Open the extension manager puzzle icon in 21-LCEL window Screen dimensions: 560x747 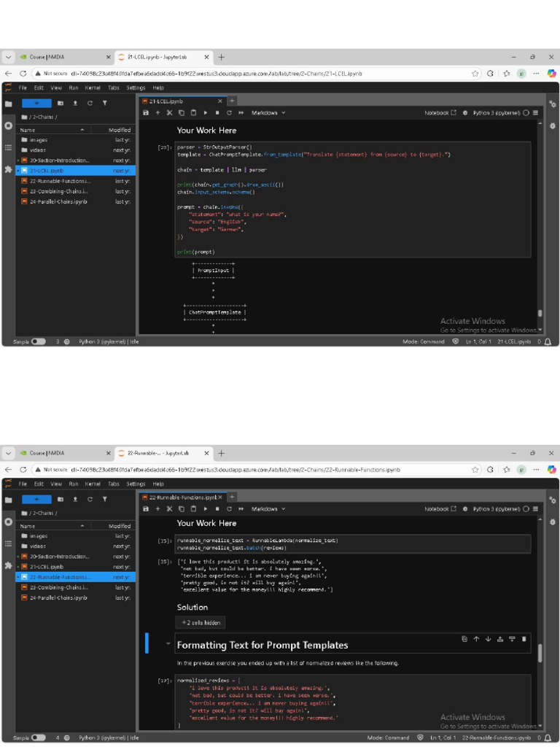pyautogui.click(x=8, y=169)
